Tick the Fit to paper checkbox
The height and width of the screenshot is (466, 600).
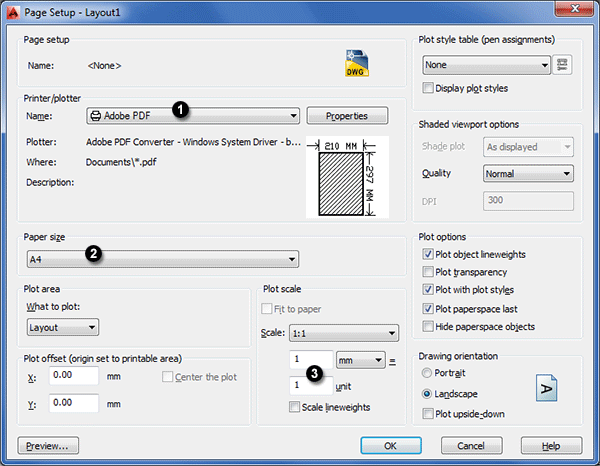[266, 309]
